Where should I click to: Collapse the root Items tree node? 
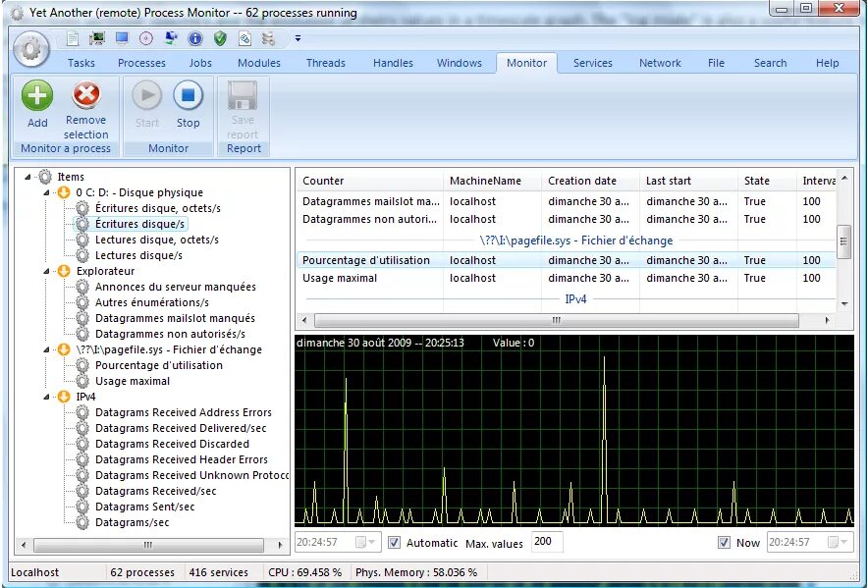click(x=27, y=177)
